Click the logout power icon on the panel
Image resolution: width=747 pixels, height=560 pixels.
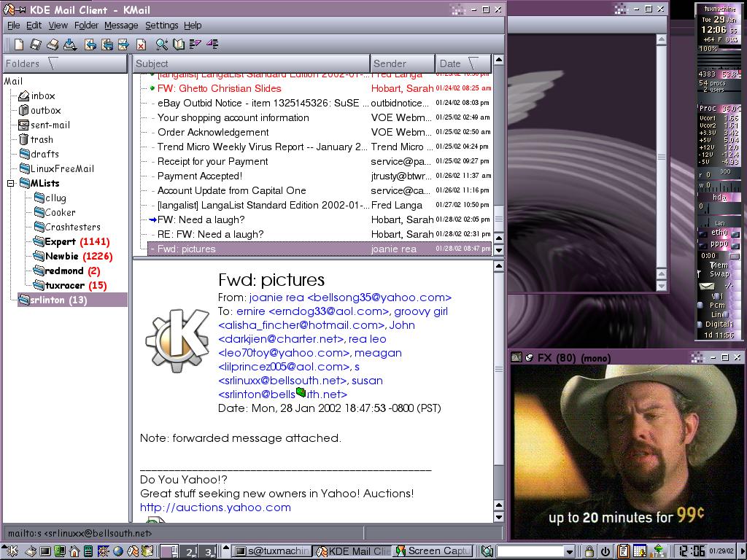click(605, 551)
